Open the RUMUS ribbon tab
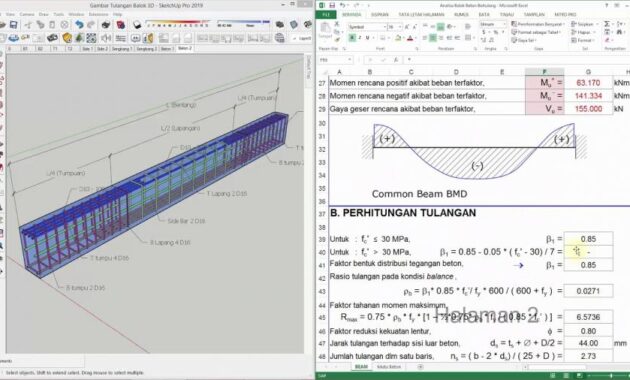Image resolution: width=630 pixels, height=380 pixels. coord(461,14)
